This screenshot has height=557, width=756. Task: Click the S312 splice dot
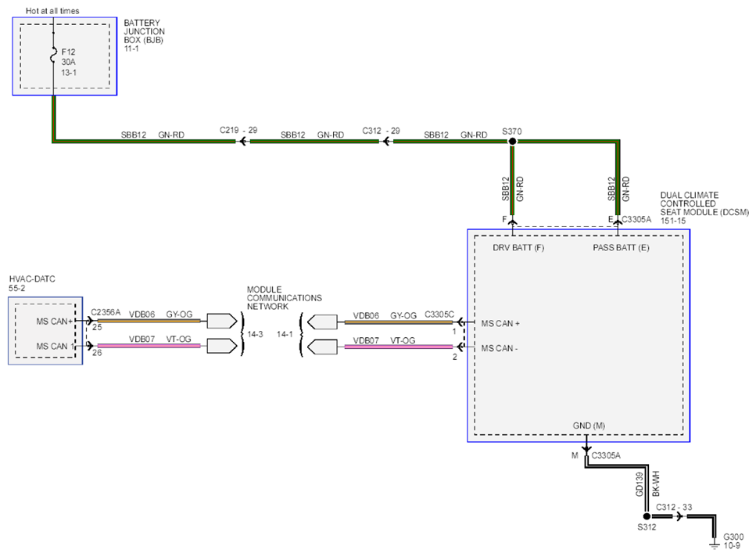click(647, 516)
